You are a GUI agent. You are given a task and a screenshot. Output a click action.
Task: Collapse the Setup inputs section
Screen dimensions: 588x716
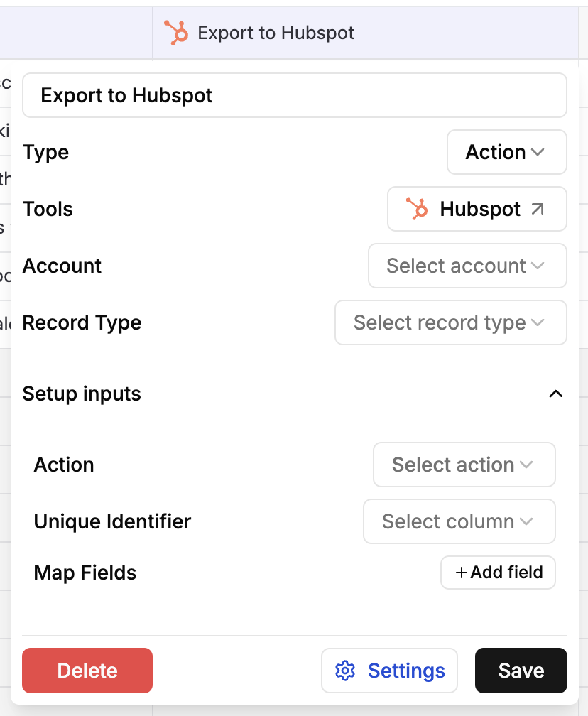click(x=555, y=394)
